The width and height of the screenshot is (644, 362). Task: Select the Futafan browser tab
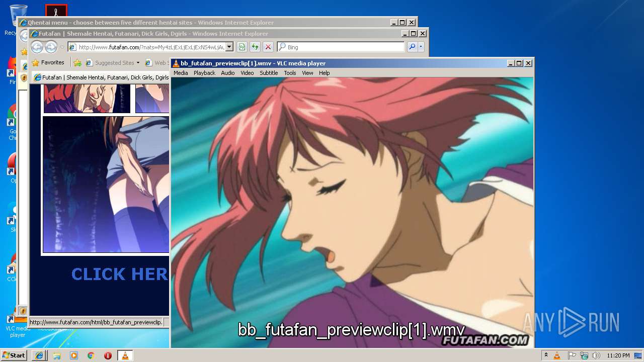click(101, 77)
